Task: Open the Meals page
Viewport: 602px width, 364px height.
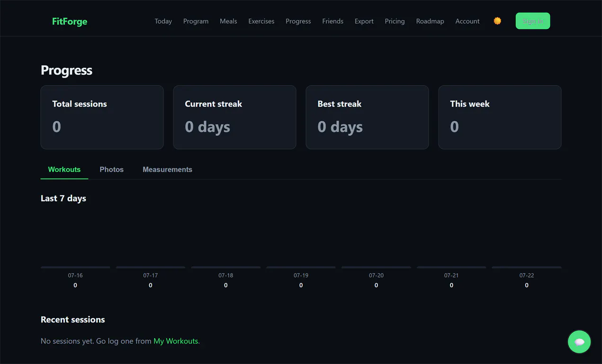Action: 228,21
